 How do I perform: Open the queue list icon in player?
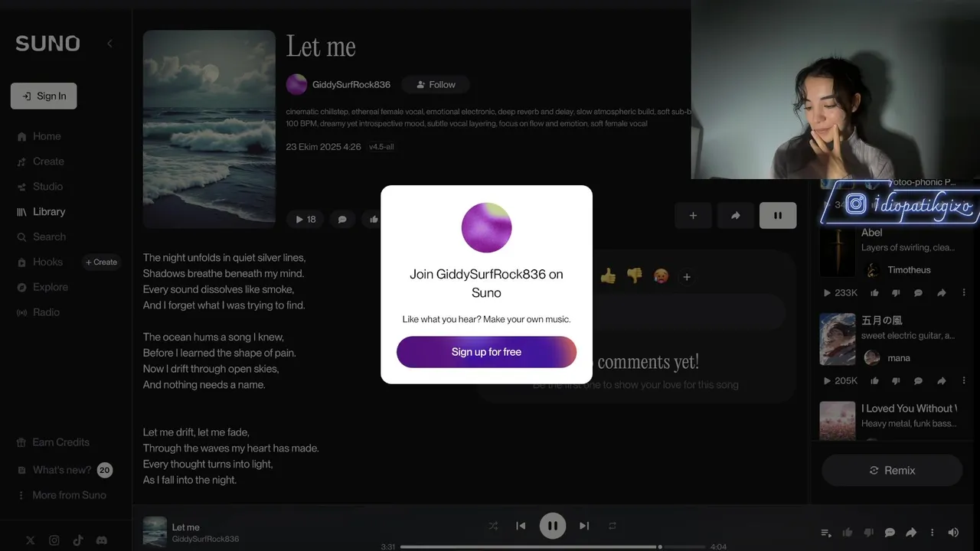[826, 533]
